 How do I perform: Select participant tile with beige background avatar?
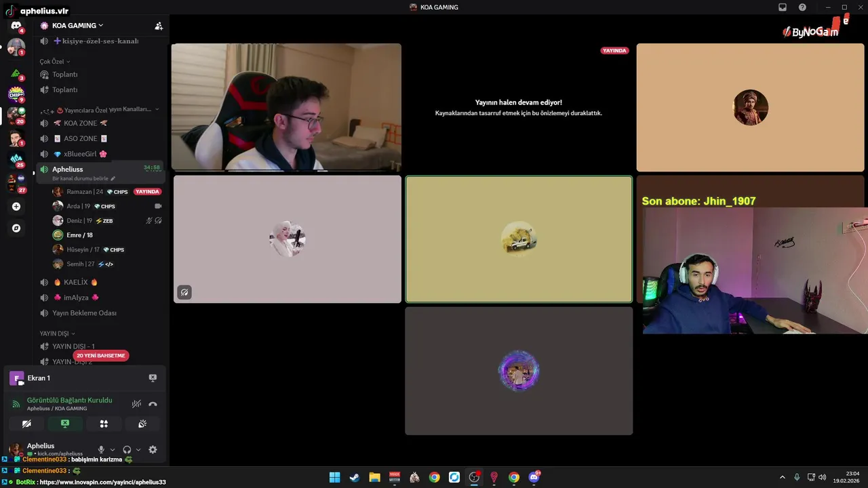(x=751, y=107)
